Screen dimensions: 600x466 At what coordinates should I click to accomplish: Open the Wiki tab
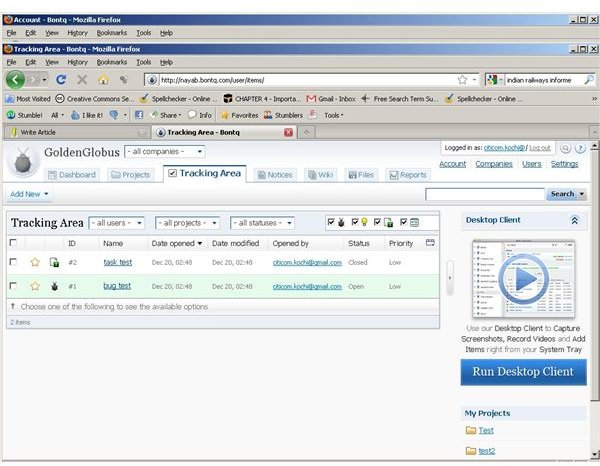click(321, 175)
